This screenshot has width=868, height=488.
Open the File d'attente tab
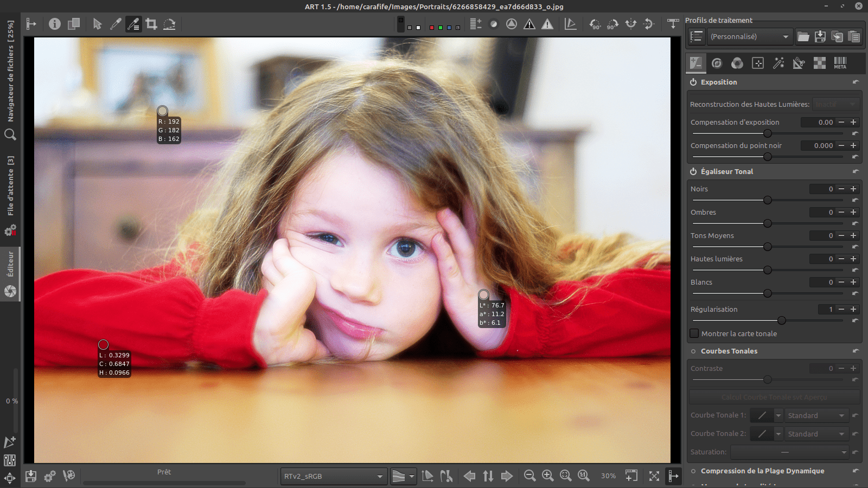10,186
